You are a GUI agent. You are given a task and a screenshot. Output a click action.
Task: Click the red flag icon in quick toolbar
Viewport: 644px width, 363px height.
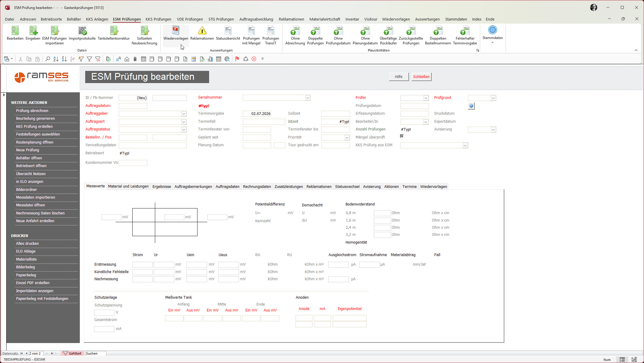click(x=237, y=59)
